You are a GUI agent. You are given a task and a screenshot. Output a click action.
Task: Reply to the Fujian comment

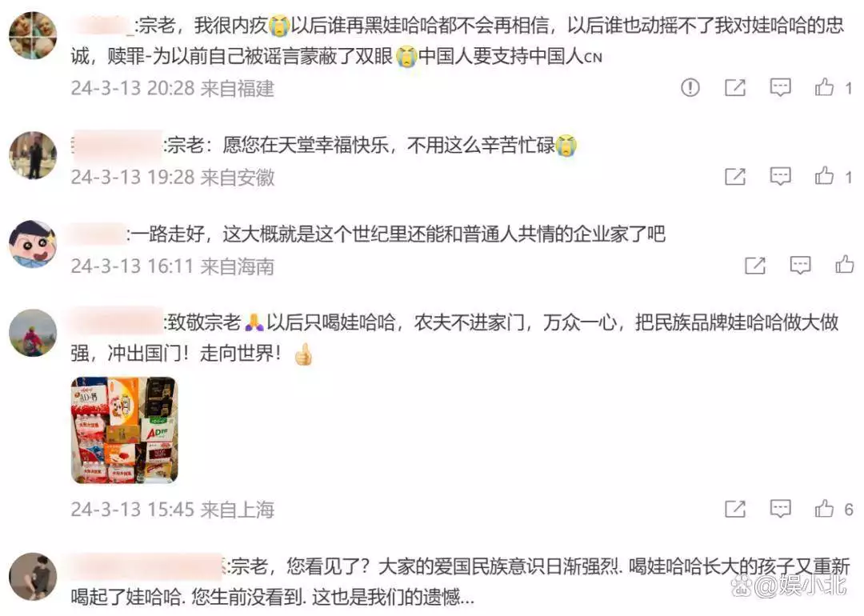(780, 87)
